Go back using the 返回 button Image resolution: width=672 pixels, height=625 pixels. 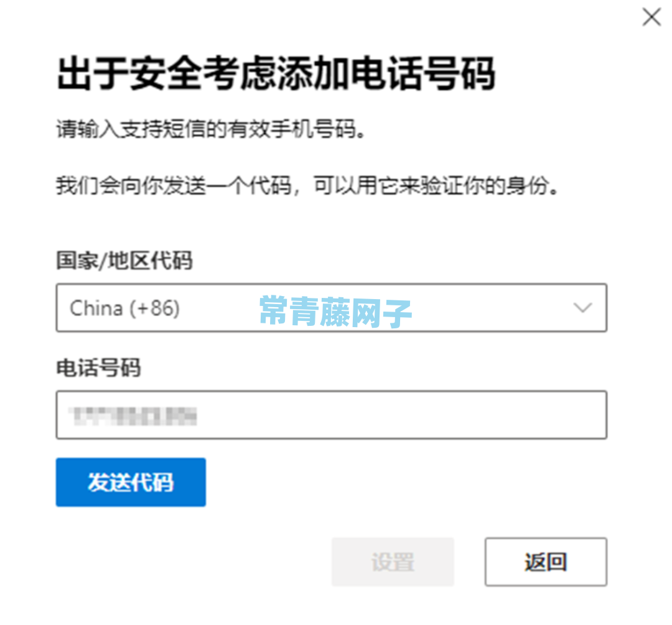546,562
